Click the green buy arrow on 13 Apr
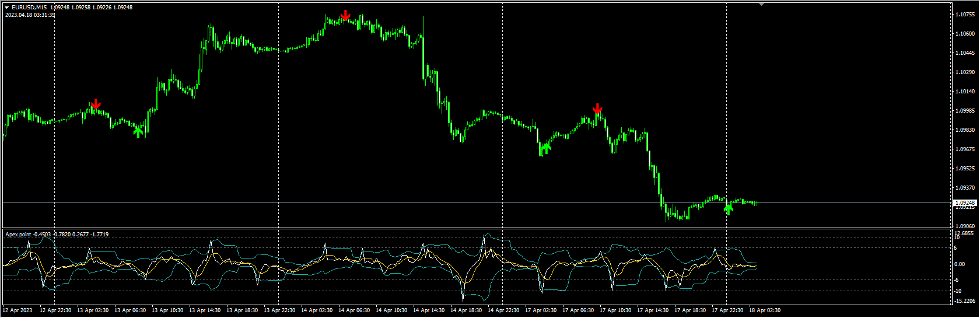The height and width of the screenshot is (318, 980). [x=138, y=132]
